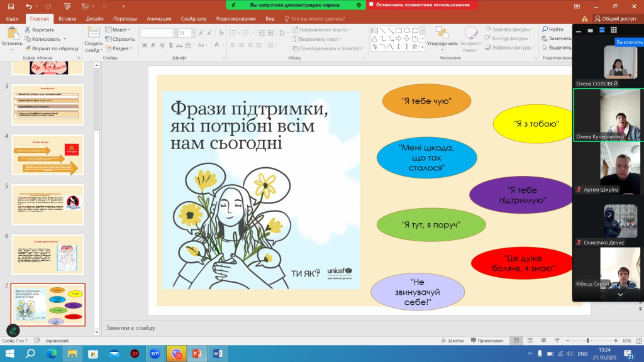This screenshot has height=362, width=644.
Task: Click Fit slide to window icon
Action: tap(639, 341)
